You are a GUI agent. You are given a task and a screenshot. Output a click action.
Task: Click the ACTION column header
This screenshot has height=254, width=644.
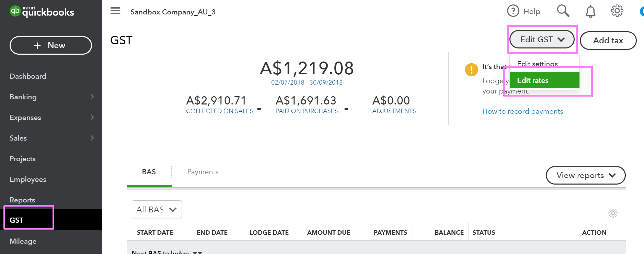594,233
